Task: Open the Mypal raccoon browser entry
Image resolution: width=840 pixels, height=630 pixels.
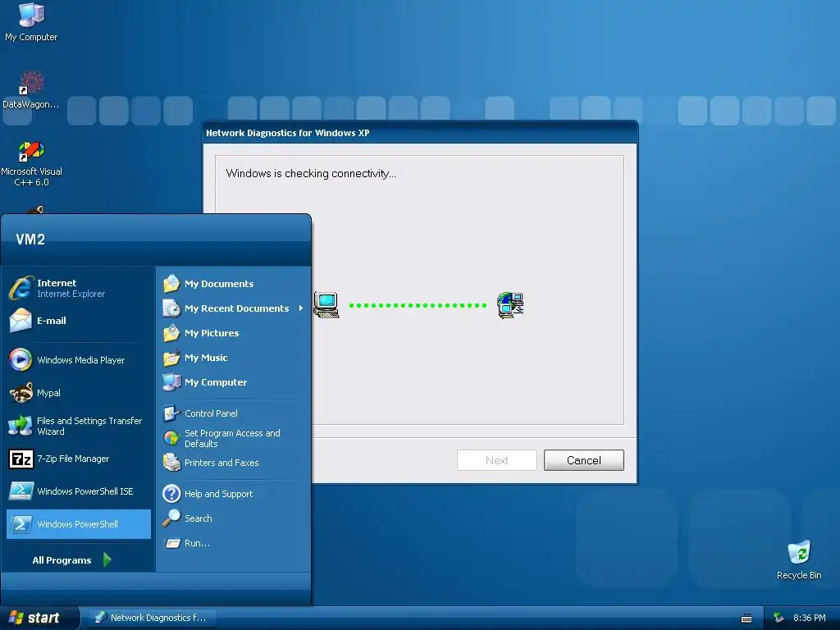Action: coord(78,393)
